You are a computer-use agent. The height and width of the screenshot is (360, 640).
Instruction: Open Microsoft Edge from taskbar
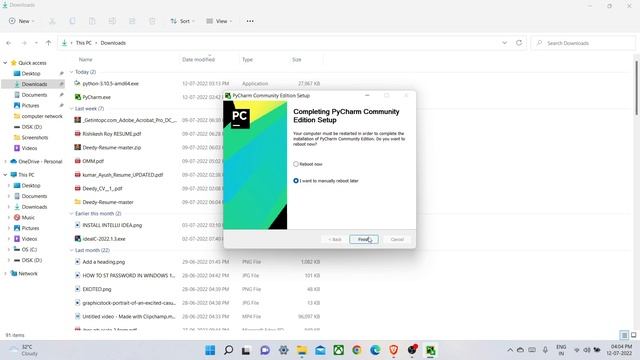coord(375,350)
